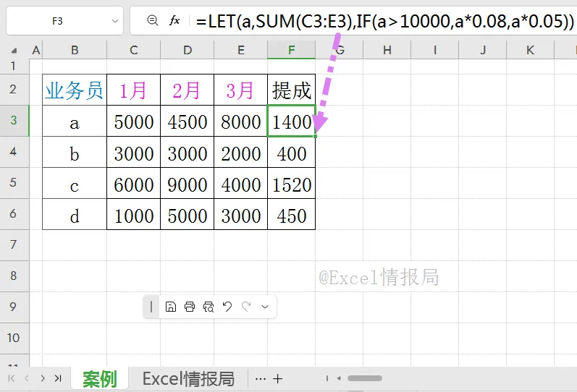Select column C header
This screenshot has width=577, height=392.
pyautogui.click(x=134, y=50)
